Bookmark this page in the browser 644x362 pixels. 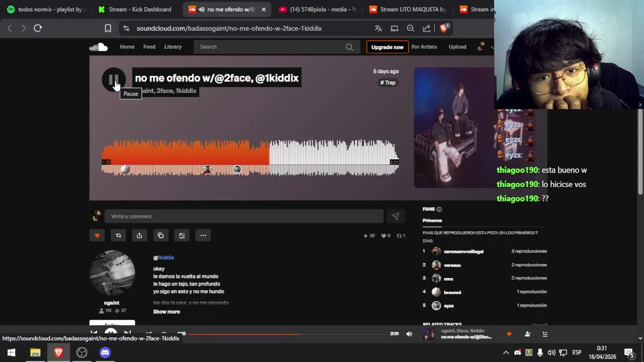[x=108, y=28]
